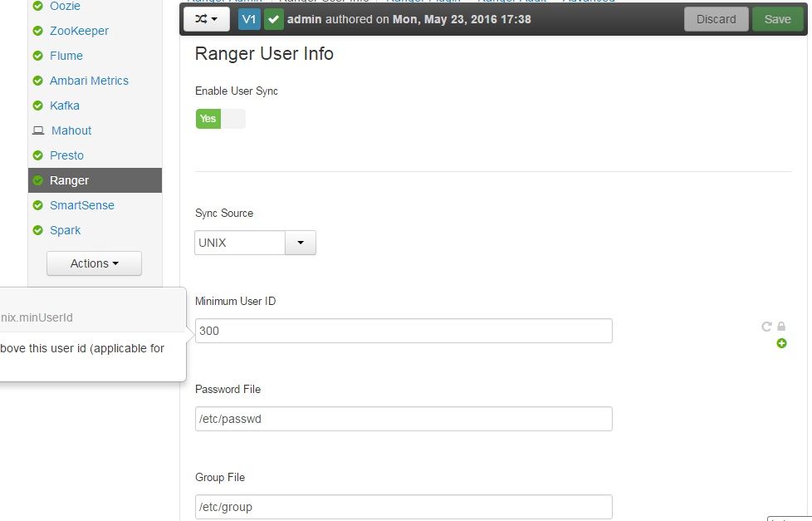This screenshot has height=521, width=812.
Task: Click undo icon next to Minimum User ID
Action: (x=766, y=326)
